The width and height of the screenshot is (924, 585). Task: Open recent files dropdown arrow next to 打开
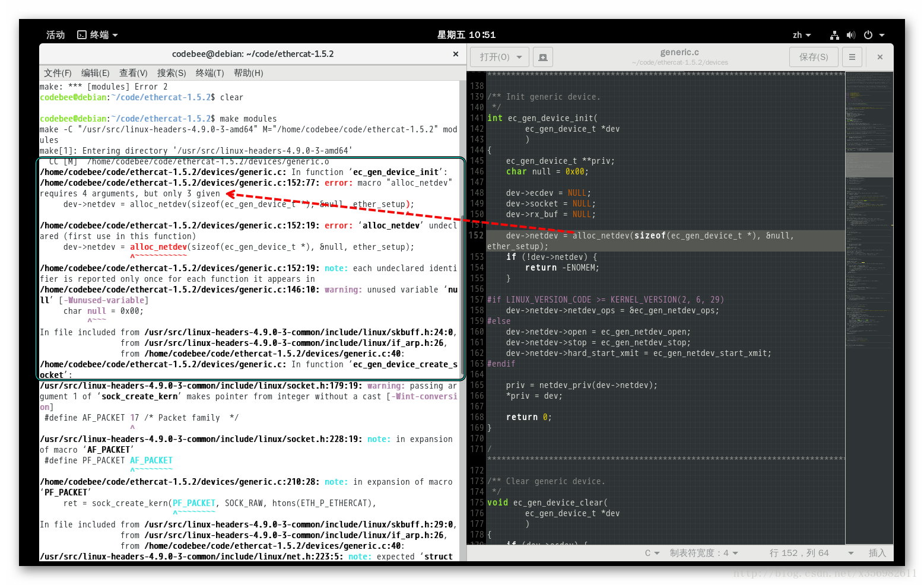519,57
